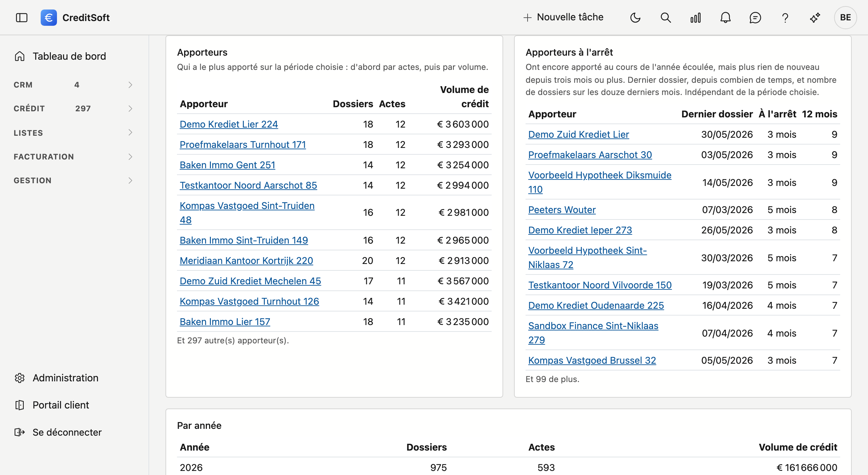Open Kompas Vastgoed Brussel 32

point(592,360)
